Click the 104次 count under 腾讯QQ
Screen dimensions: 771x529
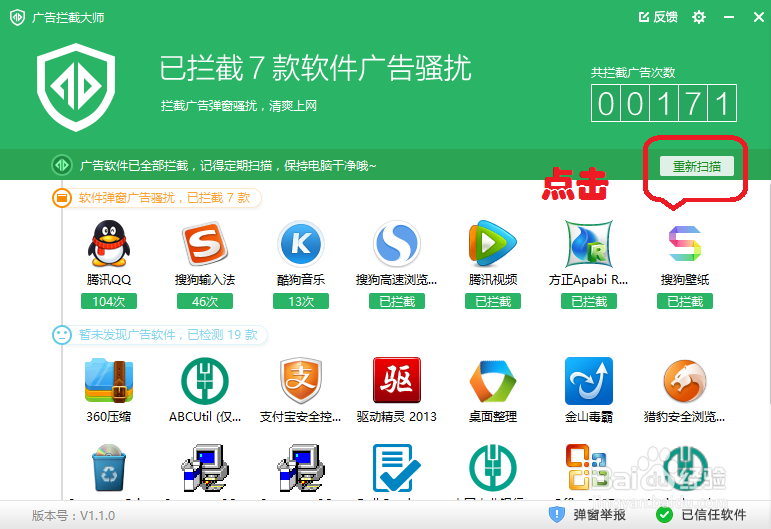109,301
